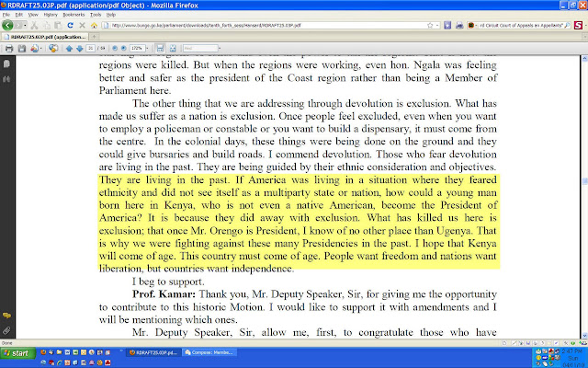
Task: Open the History menu
Action: (x=51, y=15)
